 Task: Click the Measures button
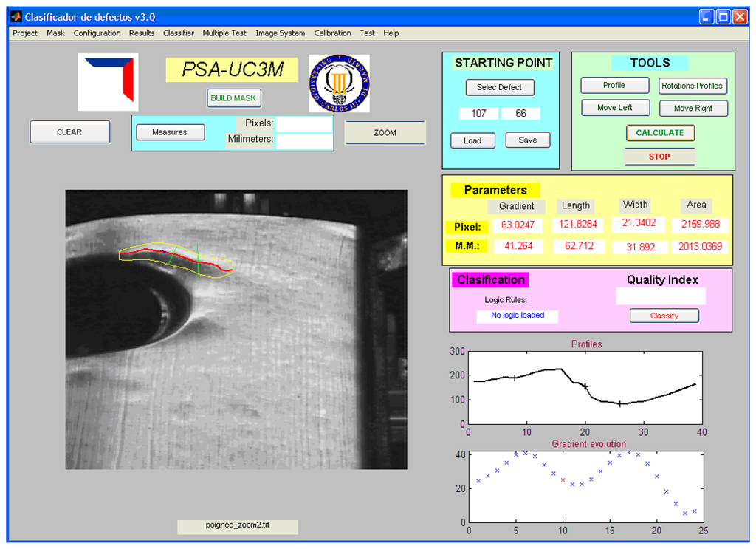[170, 132]
